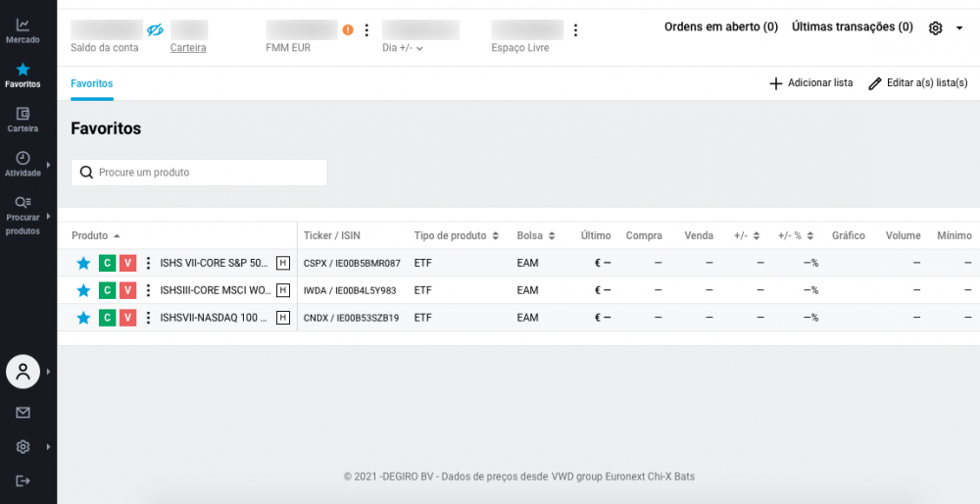Open the mail inbox icon in sidebar
Viewport: 980px width, 504px height.
click(23, 413)
